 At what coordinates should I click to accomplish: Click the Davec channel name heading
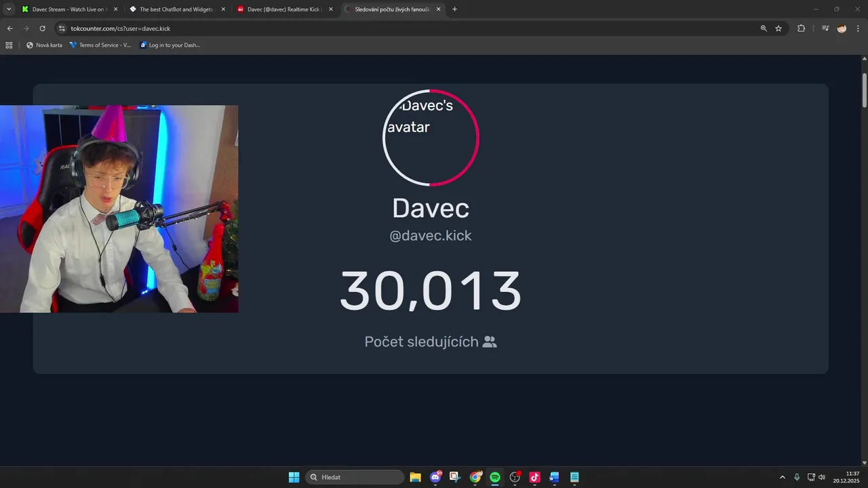click(431, 208)
